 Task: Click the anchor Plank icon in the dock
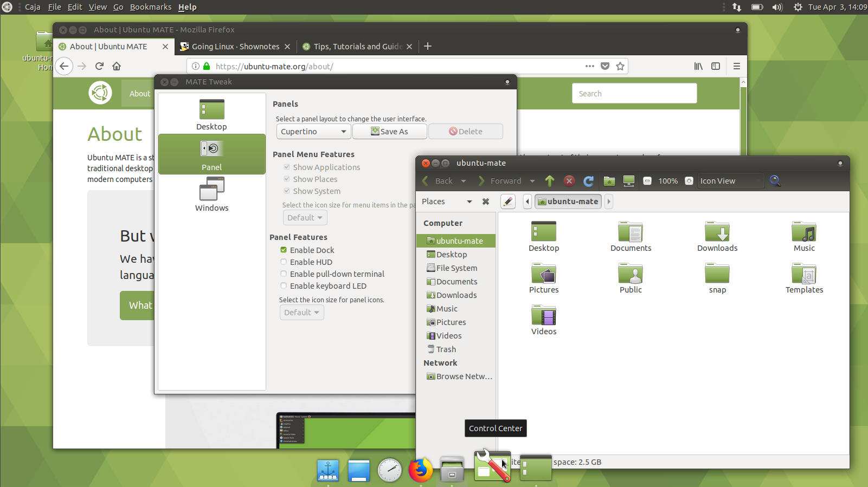tap(328, 470)
